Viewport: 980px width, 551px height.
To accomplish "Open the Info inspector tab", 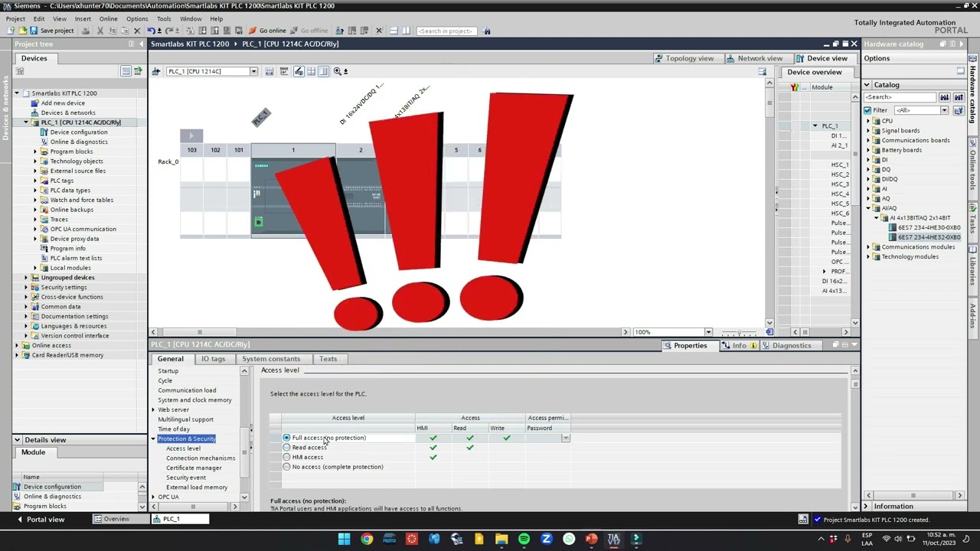I will coord(739,346).
